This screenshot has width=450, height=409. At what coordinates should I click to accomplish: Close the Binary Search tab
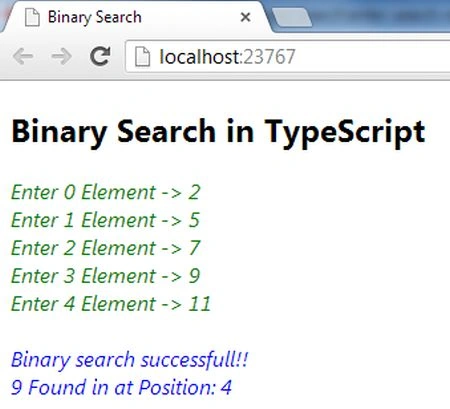tap(245, 17)
